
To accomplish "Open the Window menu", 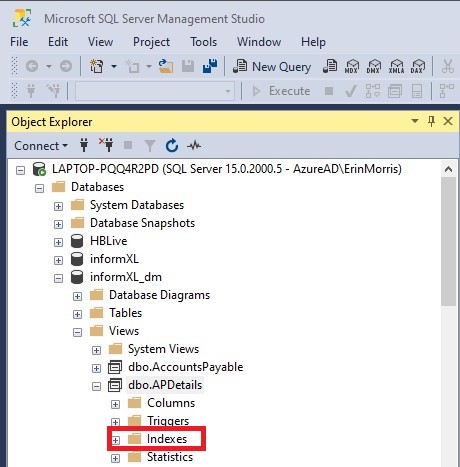I will coord(259,42).
